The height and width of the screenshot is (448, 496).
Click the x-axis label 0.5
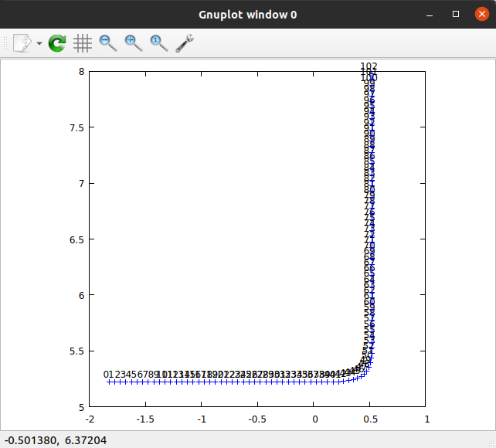click(x=370, y=419)
